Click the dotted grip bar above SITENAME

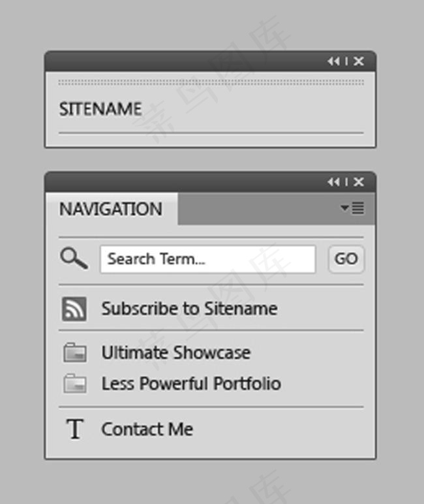click(211, 82)
